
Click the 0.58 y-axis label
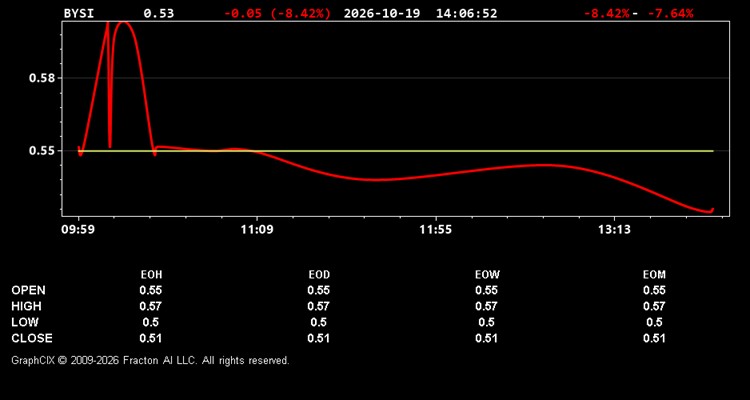[x=43, y=78]
